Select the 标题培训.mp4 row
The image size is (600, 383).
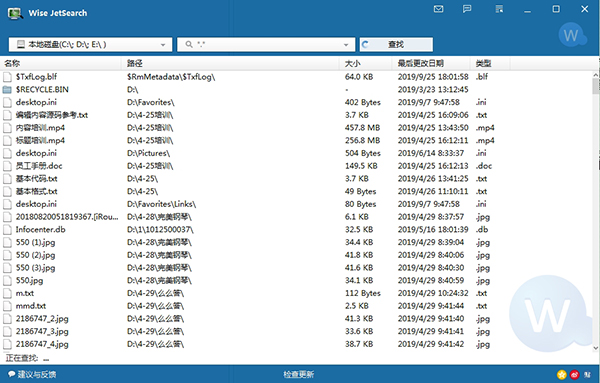(296, 140)
